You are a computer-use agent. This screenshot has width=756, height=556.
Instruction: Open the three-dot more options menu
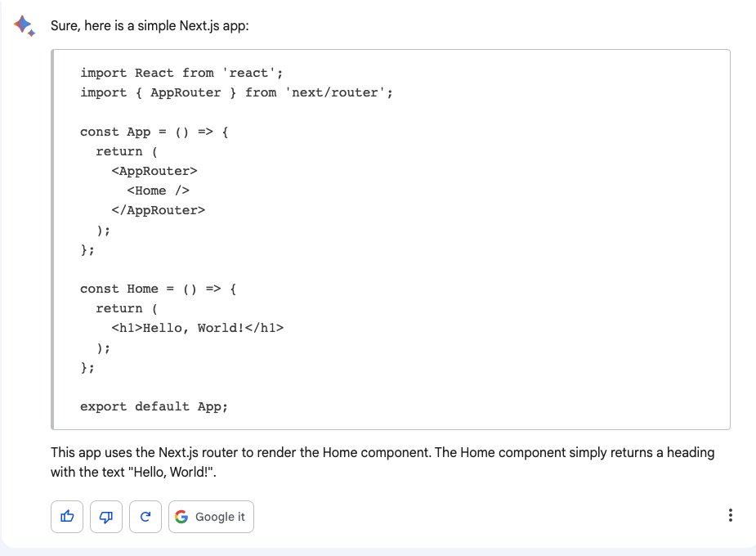pyautogui.click(x=731, y=515)
